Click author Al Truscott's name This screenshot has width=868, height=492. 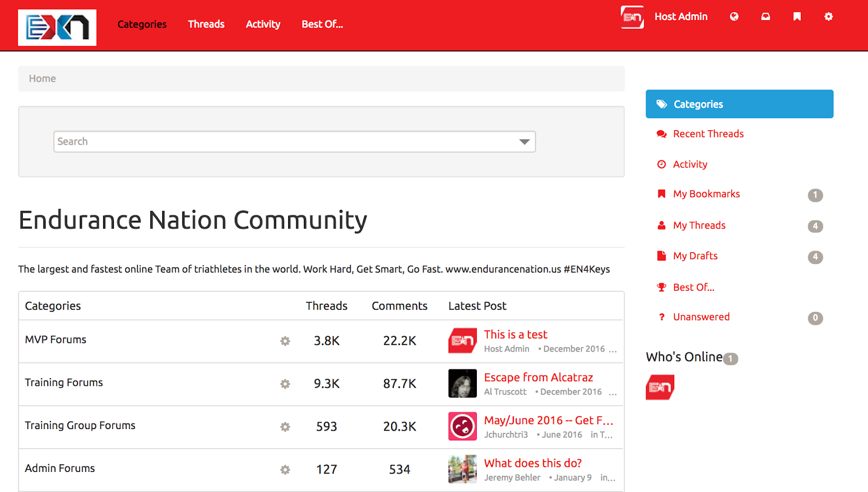pyautogui.click(x=505, y=392)
